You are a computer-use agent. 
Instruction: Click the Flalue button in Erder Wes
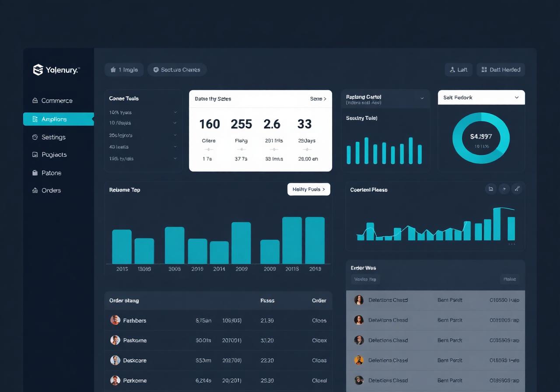(x=510, y=279)
